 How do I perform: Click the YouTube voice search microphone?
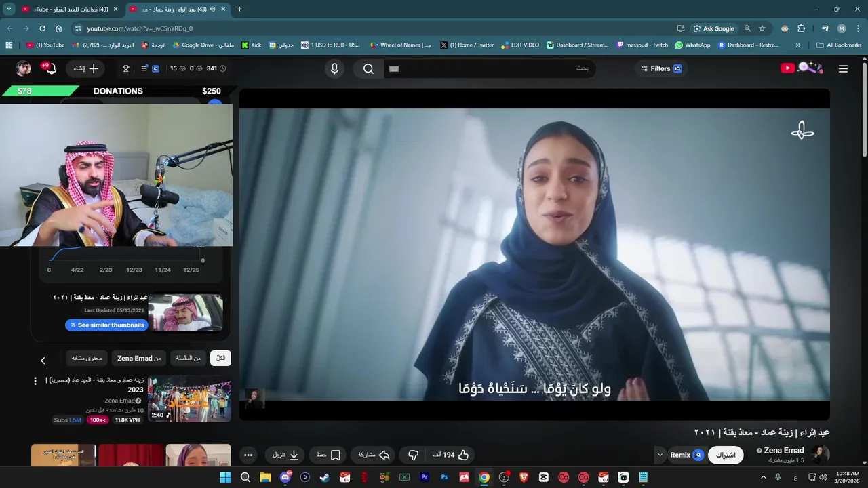coord(334,68)
